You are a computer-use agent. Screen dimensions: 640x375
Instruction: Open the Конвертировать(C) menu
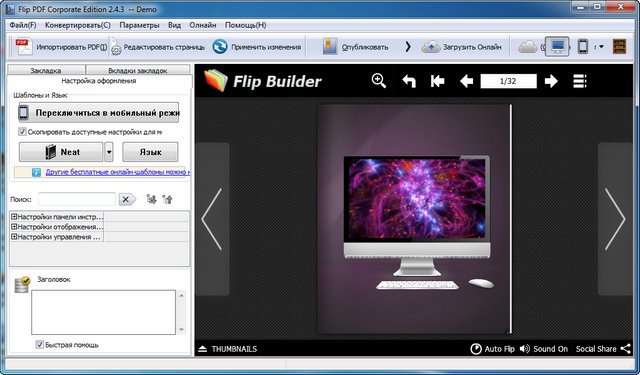[78, 25]
